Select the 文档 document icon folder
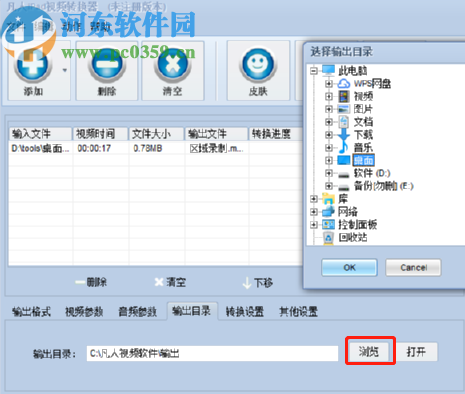The width and height of the screenshot is (465, 394). click(363, 122)
